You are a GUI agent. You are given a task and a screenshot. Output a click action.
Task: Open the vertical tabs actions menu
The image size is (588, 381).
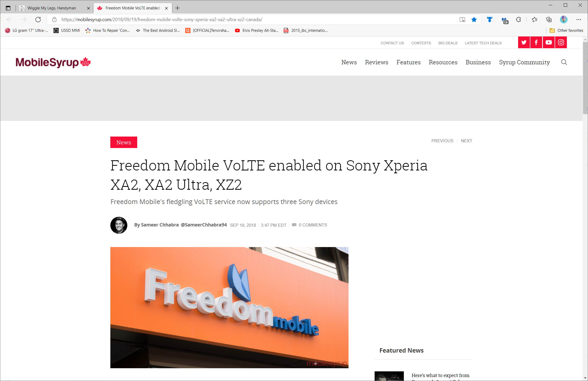coord(8,8)
